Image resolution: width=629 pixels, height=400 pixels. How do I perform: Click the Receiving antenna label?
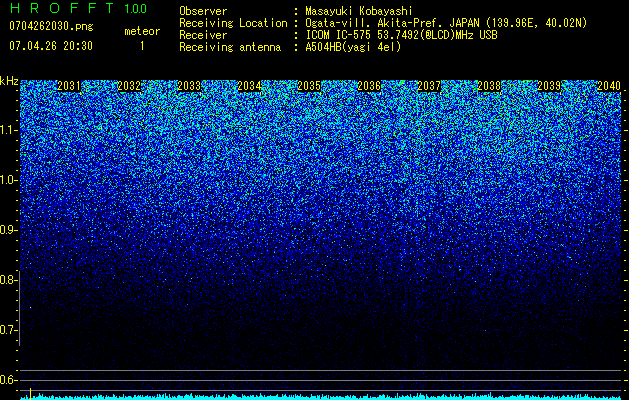click(x=230, y=47)
